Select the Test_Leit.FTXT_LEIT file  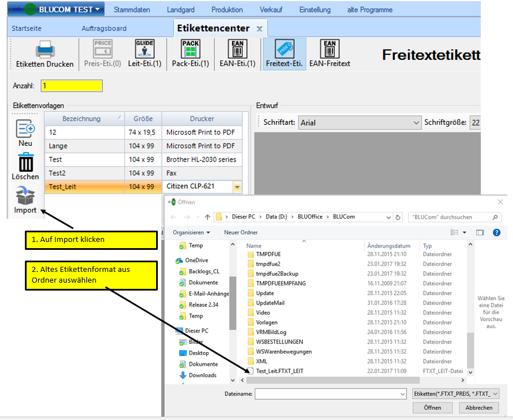coord(280,371)
